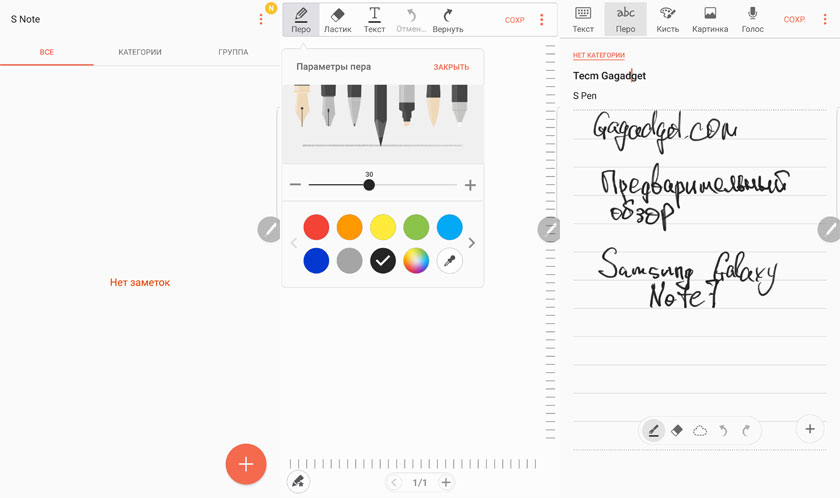
Task: Create a new note with plus button
Action: coord(246,464)
